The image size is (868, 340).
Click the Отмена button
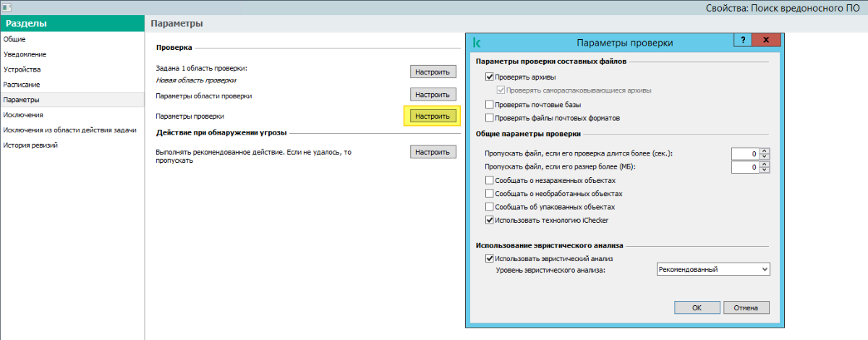click(746, 307)
